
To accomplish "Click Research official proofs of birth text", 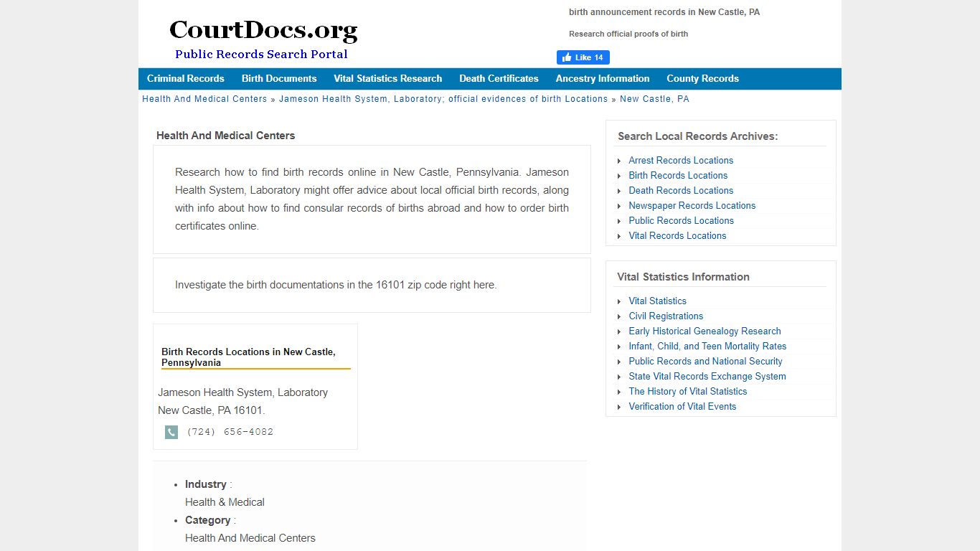I will (x=628, y=34).
